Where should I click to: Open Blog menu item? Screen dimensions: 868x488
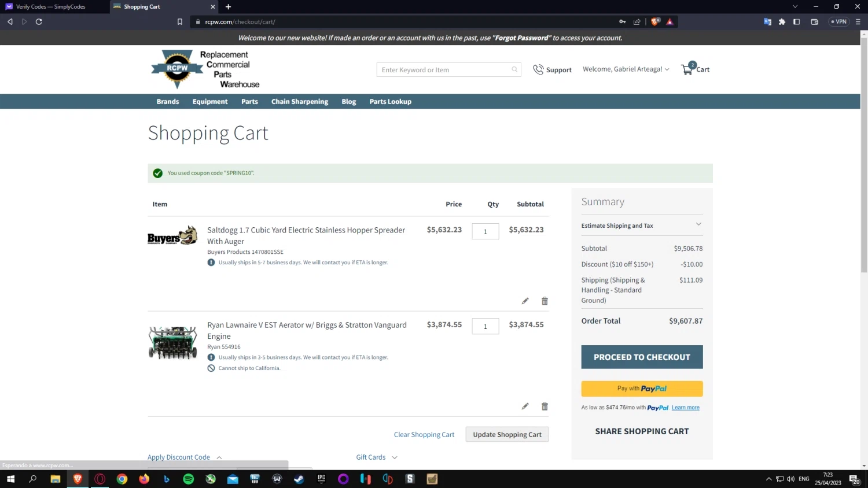point(349,101)
